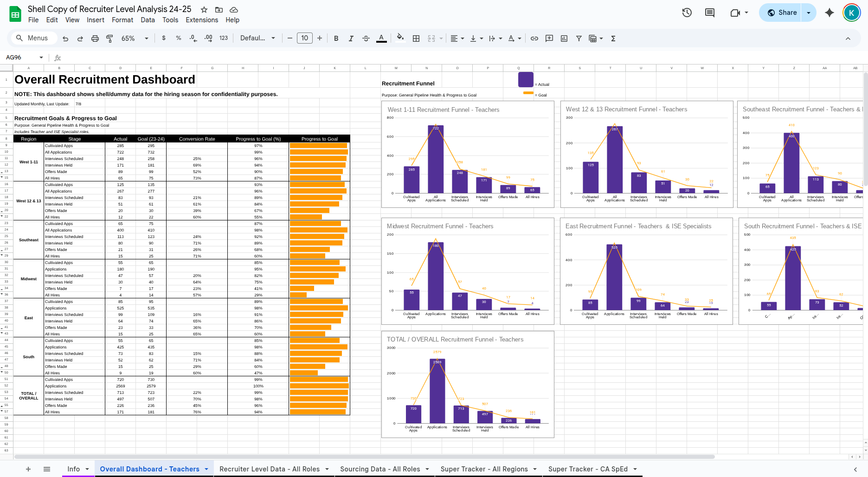Open the functions (sigma) icon

613,38
